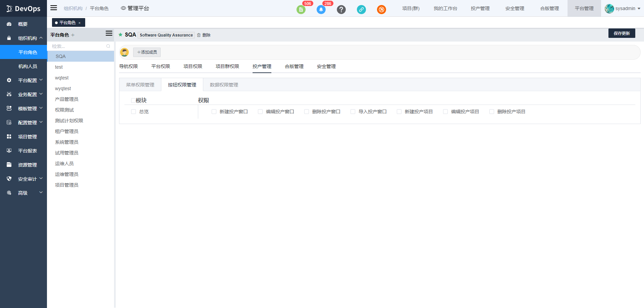Click the plus icon to add platform role

[x=73, y=35]
